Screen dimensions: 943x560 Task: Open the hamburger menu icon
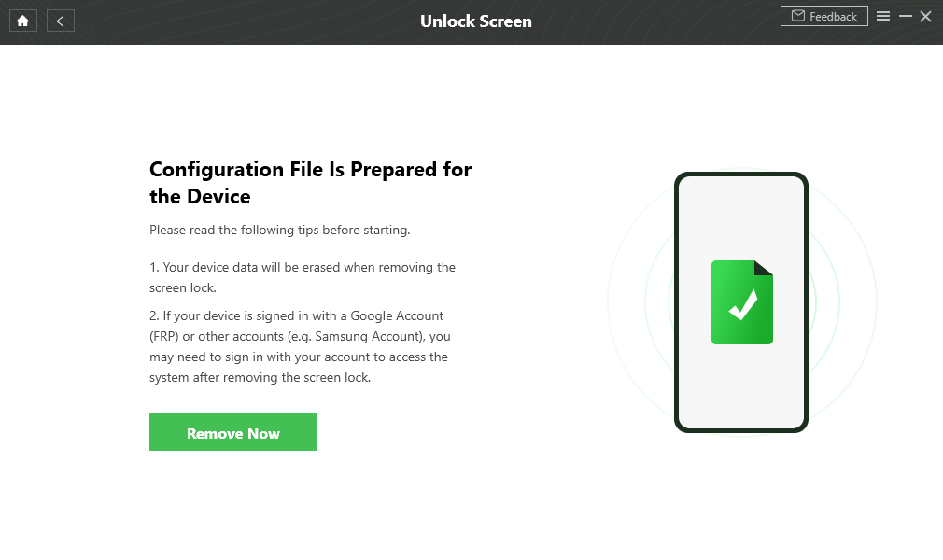tap(883, 16)
